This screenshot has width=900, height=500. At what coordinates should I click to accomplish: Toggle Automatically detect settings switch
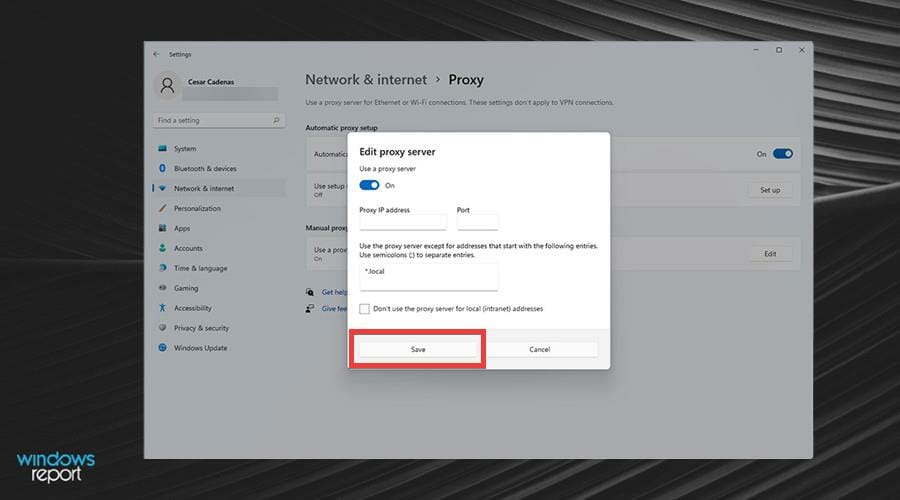783,153
